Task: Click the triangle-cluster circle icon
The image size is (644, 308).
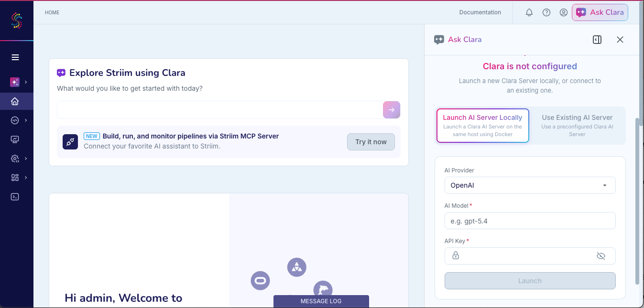Action: coord(297,267)
